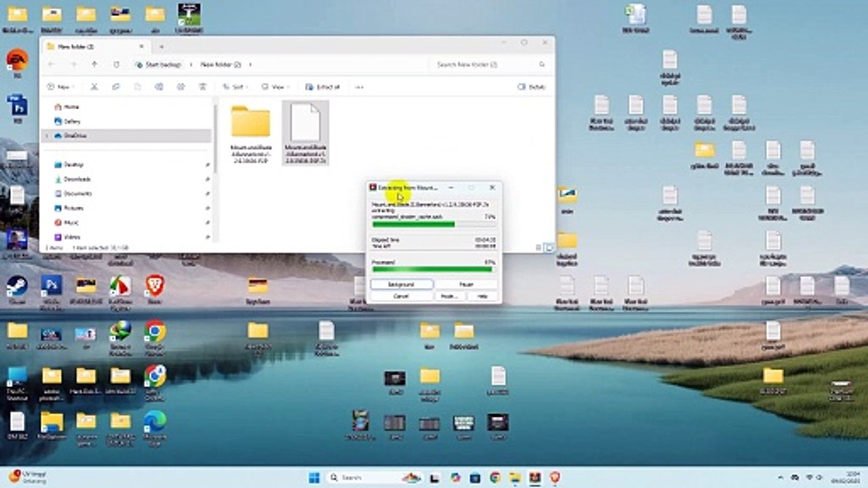Select the New folder (2) Explorer tab

pos(95,46)
